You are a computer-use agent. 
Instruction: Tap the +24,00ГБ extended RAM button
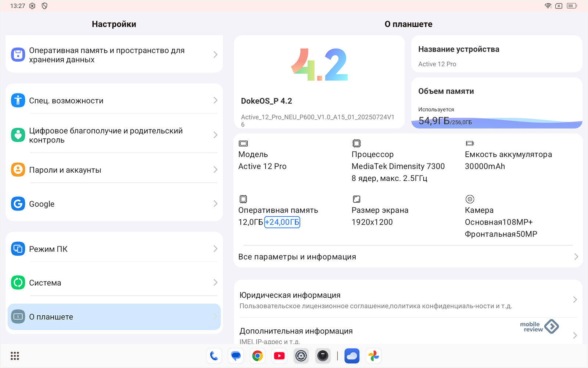coord(282,222)
